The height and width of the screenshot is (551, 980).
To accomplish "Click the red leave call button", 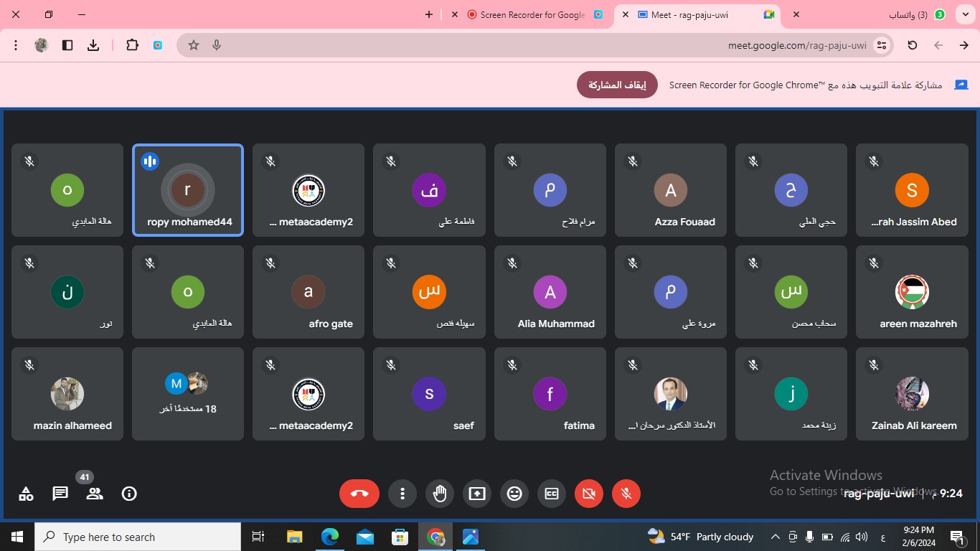I will tap(359, 494).
